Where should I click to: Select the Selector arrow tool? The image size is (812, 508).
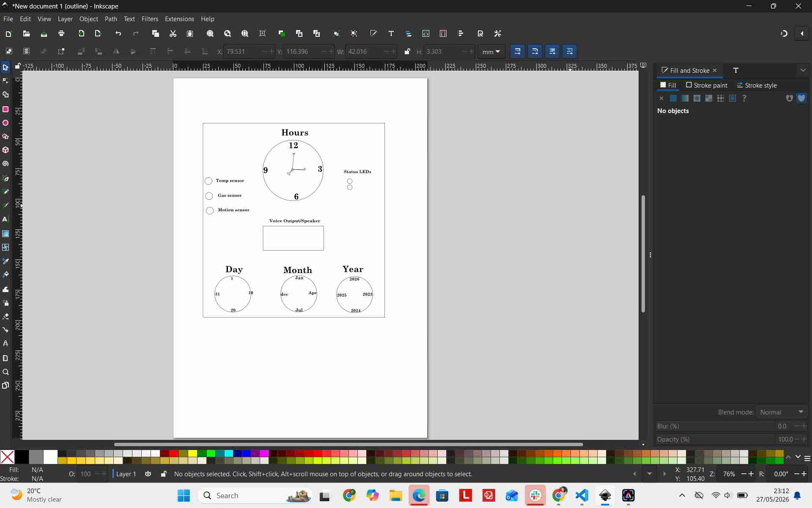[5, 67]
